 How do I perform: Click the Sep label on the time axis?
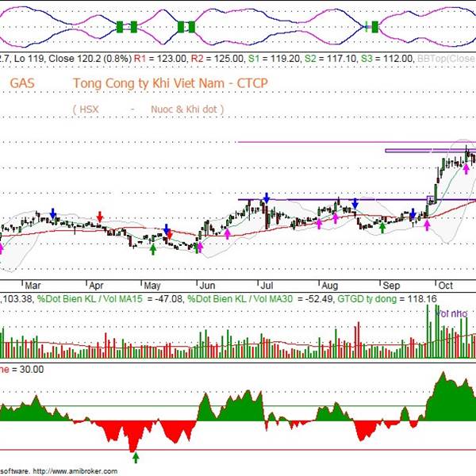coord(391,286)
